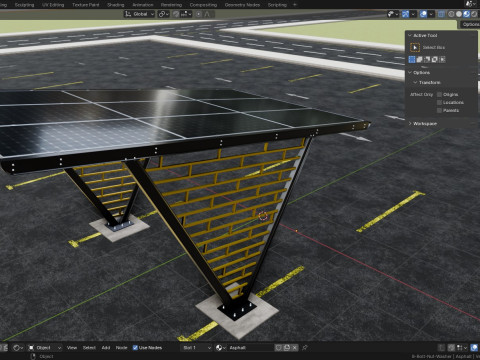Open the Global transform orientation dropdown
The width and height of the screenshot is (480, 360).
(x=139, y=14)
